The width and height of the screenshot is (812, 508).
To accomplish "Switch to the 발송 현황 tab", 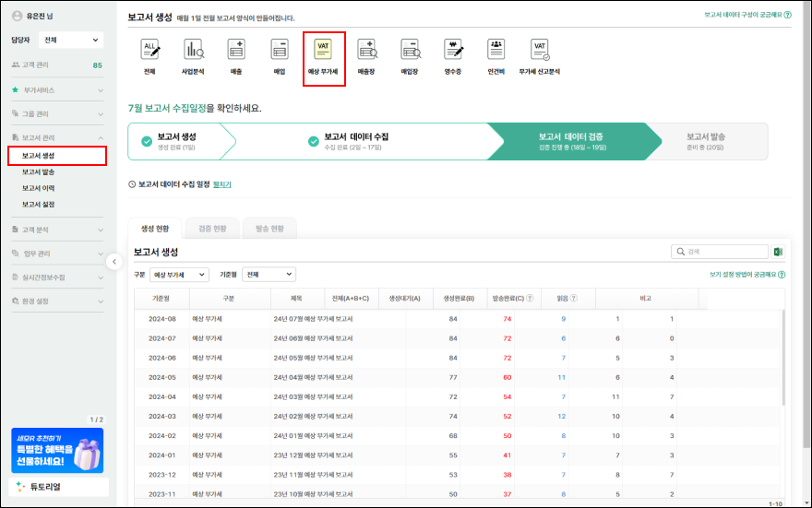I will [269, 228].
